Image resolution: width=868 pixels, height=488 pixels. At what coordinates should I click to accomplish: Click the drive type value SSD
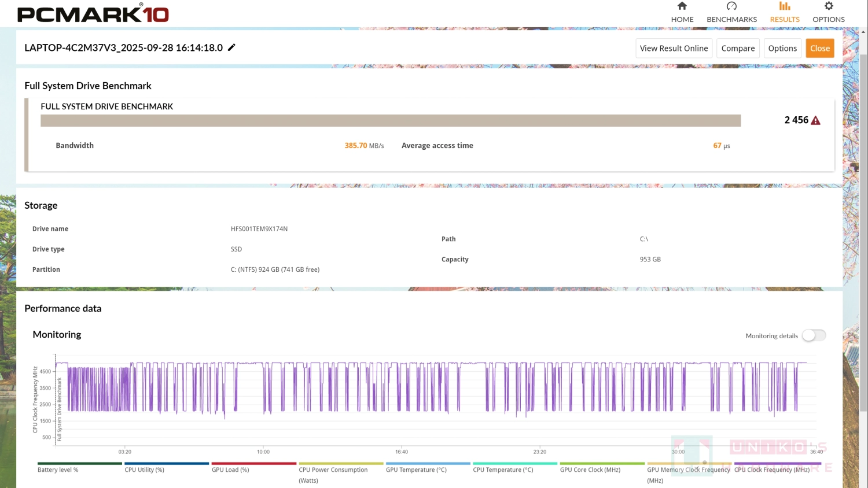click(x=236, y=249)
